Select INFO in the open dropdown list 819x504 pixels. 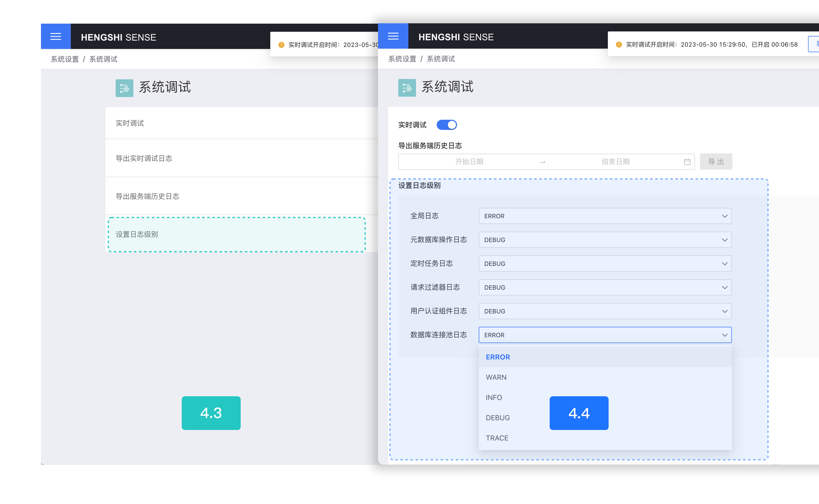[x=605, y=398]
